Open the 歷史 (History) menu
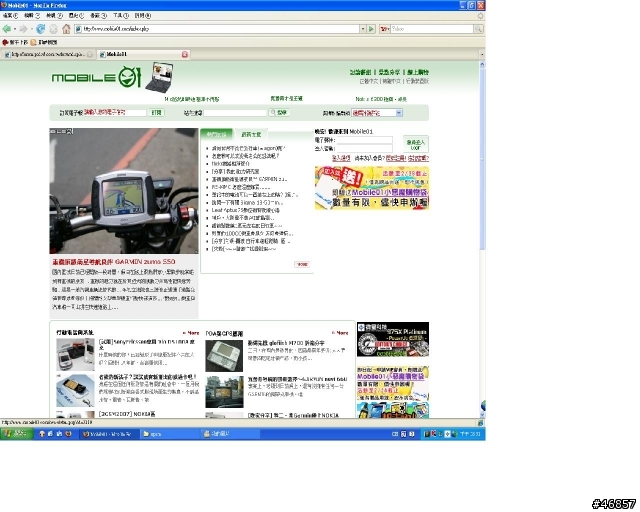Viewport: 640px width, 512px height. tap(76, 16)
